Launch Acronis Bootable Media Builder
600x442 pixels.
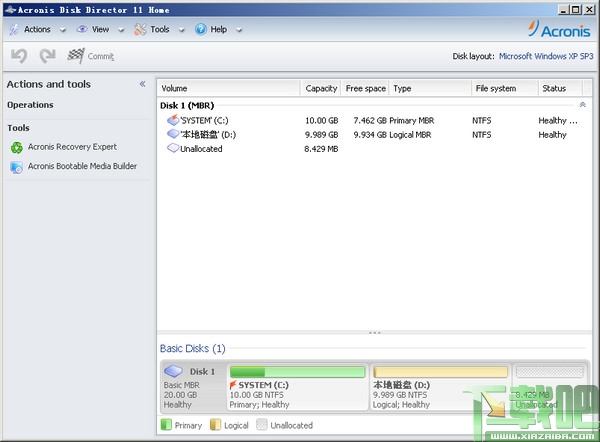(x=82, y=166)
